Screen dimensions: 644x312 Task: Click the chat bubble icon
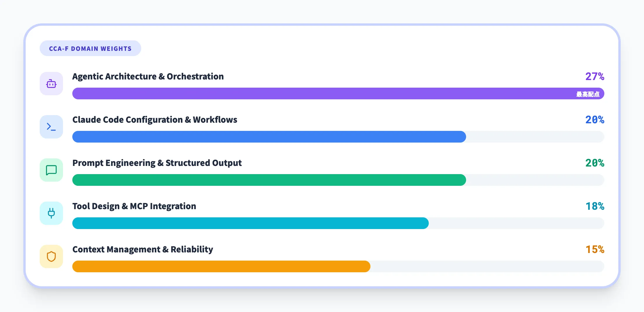pos(51,170)
